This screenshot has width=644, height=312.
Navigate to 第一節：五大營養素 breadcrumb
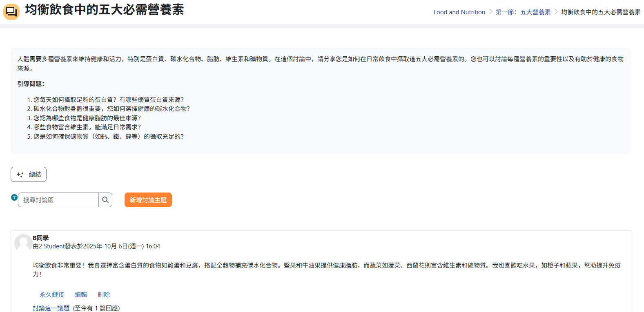pos(523,12)
